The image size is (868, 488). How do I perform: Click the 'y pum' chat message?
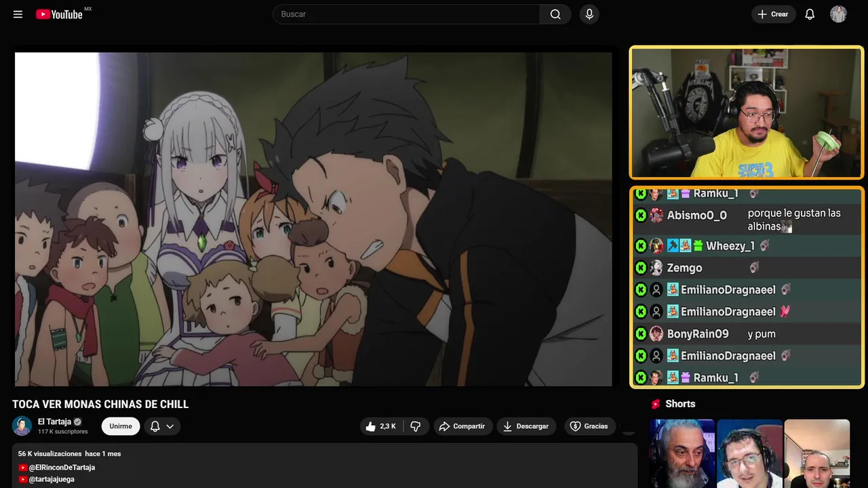point(762,334)
